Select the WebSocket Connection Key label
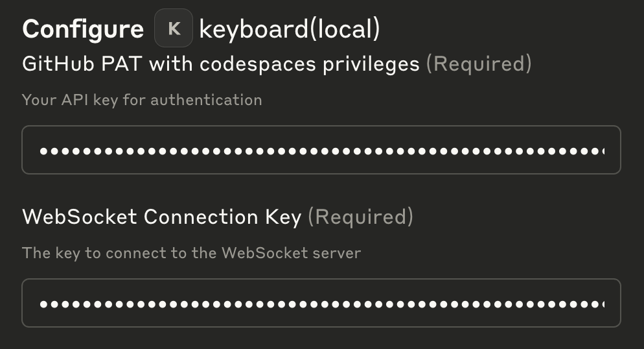Image resolution: width=644 pixels, height=349 pixels. click(x=162, y=217)
